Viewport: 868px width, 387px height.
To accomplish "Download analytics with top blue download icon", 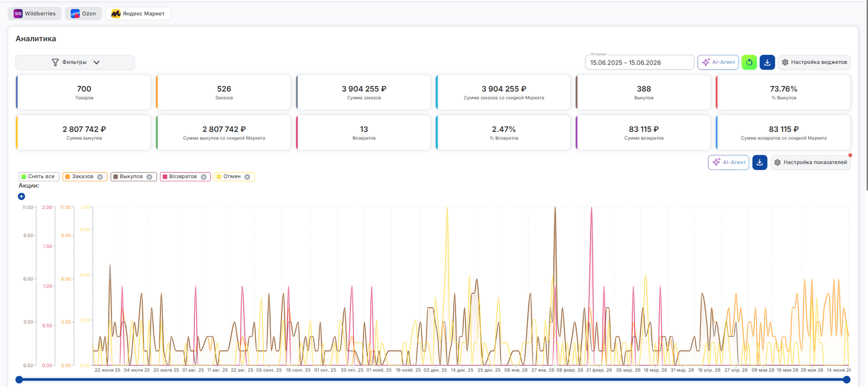I will point(767,62).
